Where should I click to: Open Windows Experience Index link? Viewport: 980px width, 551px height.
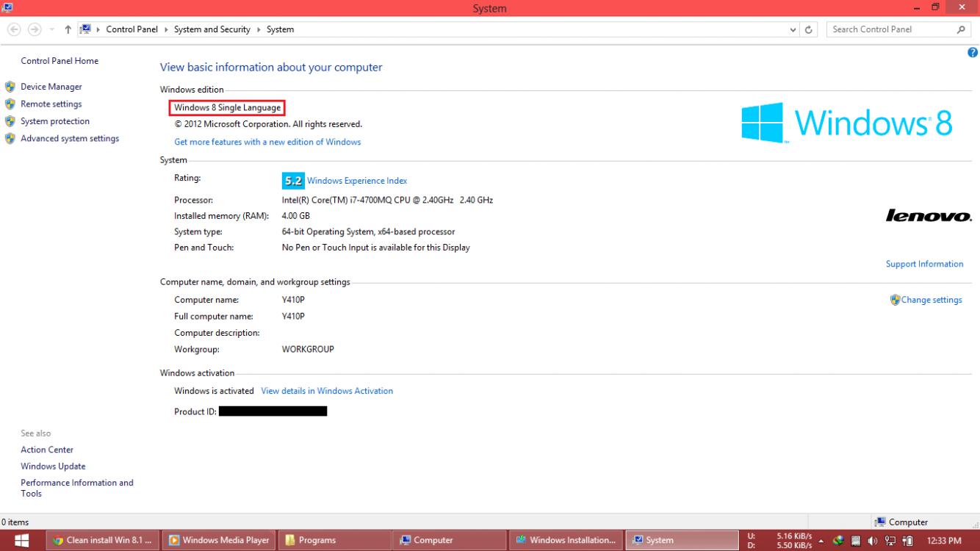[x=357, y=181]
